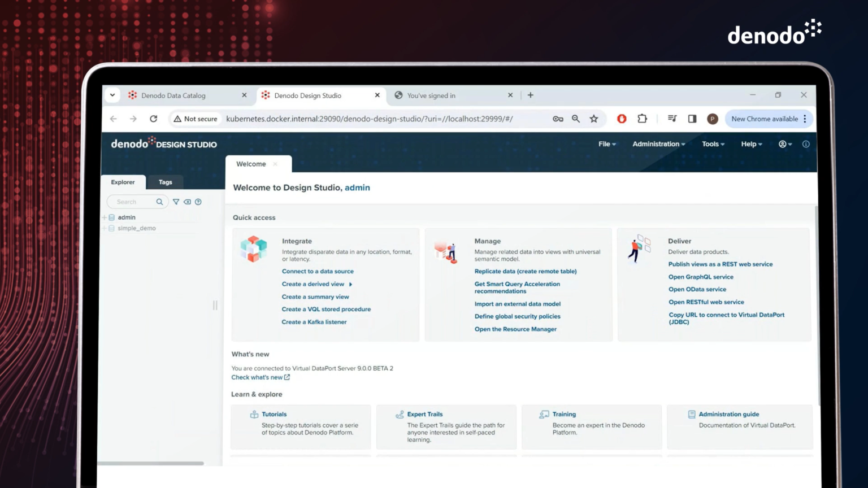Screen dimensions: 868x488
Task: Clear the search field using the backspace icon
Action: [x=187, y=202]
